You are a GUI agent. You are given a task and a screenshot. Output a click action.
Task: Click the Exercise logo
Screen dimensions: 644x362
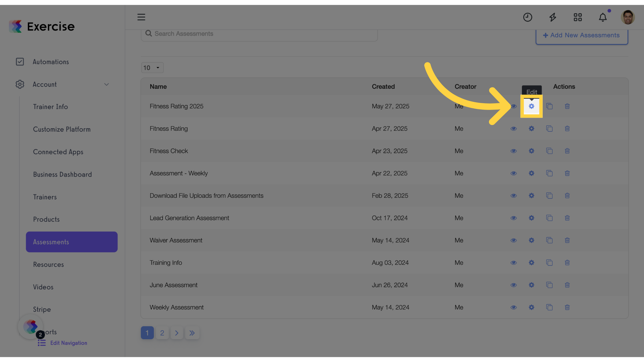point(42,26)
